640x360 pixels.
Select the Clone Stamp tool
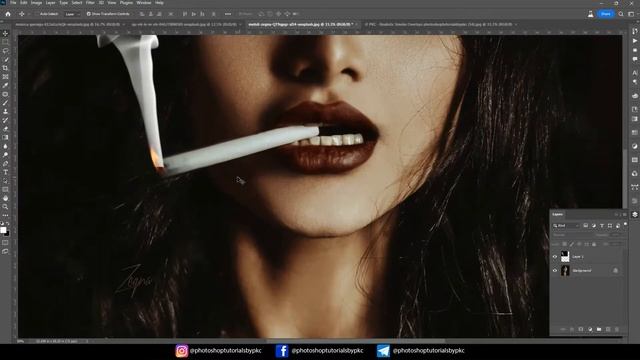click(x=5, y=111)
